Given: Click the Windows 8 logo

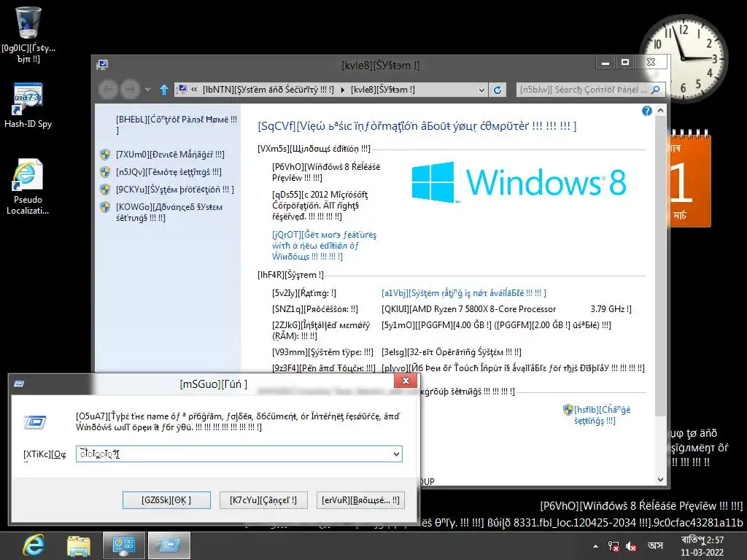Looking at the screenshot, I should tap(519, 182).
